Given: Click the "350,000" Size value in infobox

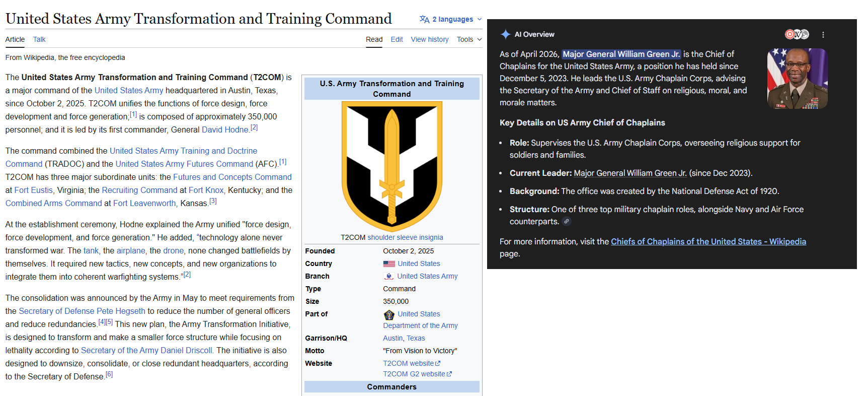Looking at the screenshot, I should (396, 301).
